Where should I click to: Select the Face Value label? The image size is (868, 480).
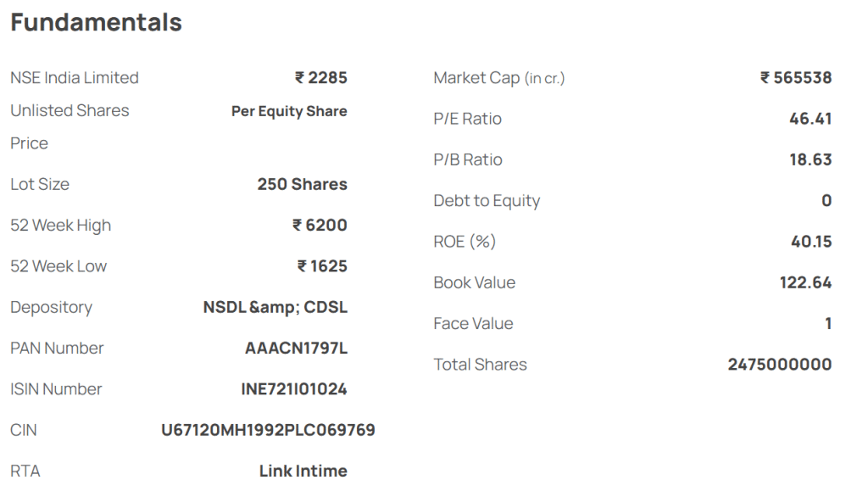473,323
